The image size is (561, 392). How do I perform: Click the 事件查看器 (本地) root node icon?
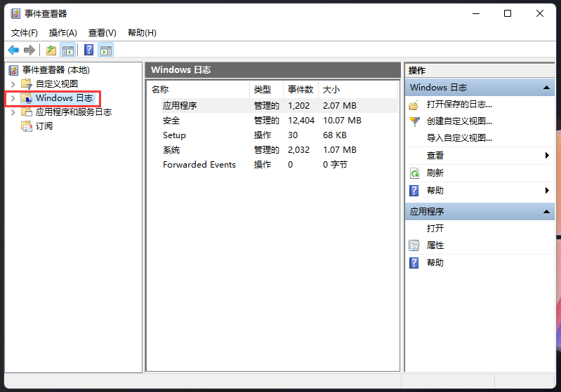click(13, 70)
